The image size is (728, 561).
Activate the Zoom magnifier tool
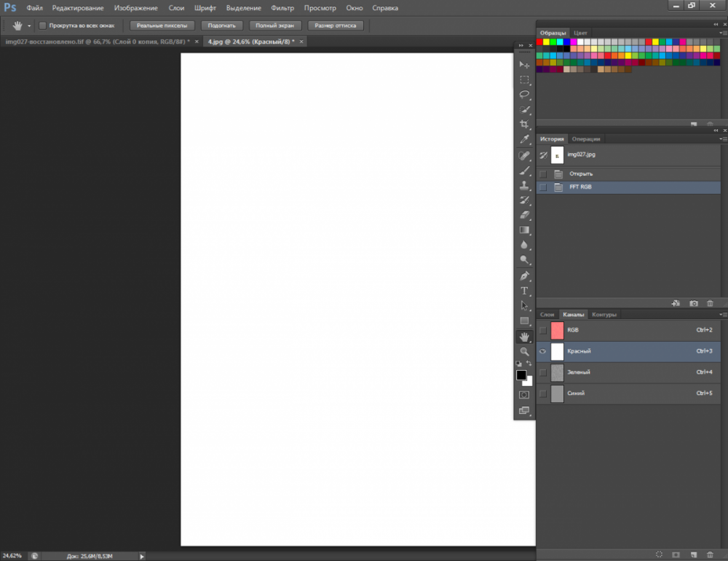pos(523,351)
